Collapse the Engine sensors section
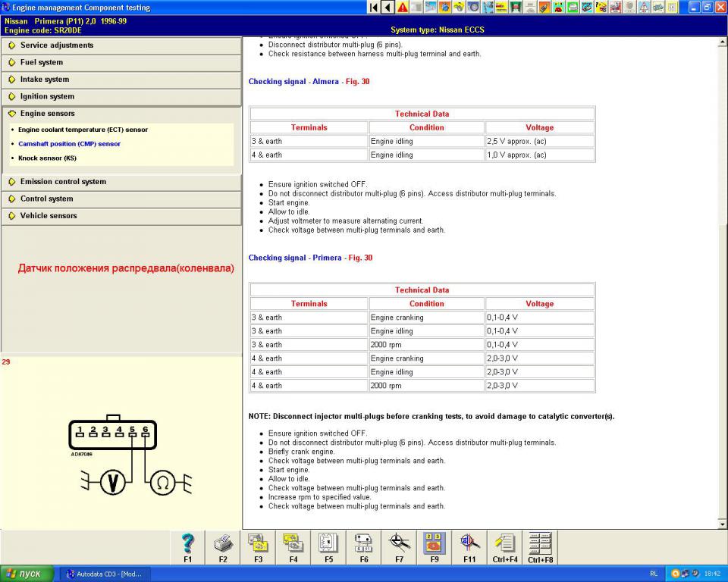 click(x=121, y=114)
